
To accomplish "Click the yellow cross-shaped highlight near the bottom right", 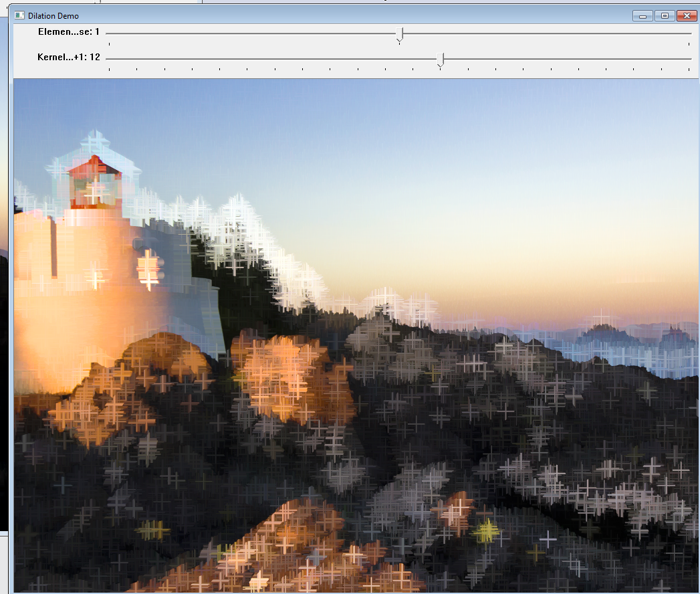I will 486,532.
